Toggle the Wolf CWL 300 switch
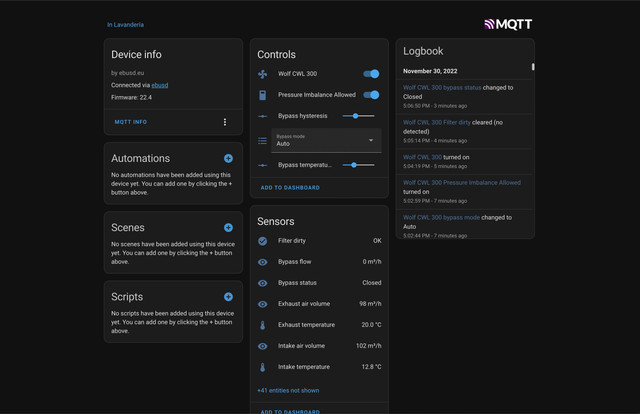This screenshot has width=640, height=414. click(x=371, y=74)
